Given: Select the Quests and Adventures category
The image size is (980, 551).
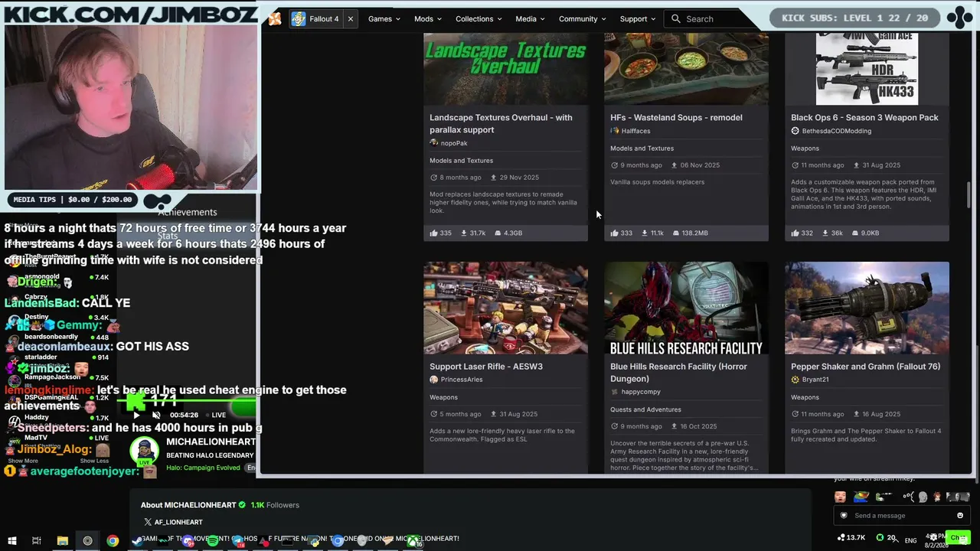Looking at the screenshot, I should coord(645,409).
